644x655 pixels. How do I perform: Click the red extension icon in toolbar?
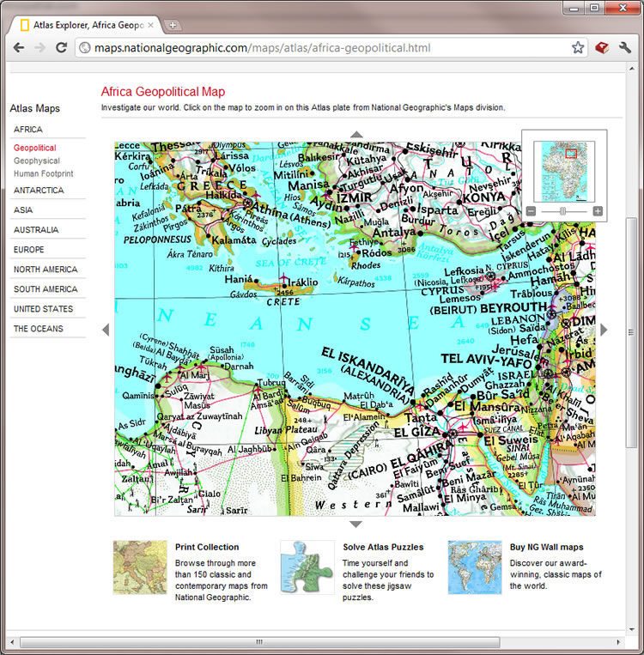click(x=602, y=47)
